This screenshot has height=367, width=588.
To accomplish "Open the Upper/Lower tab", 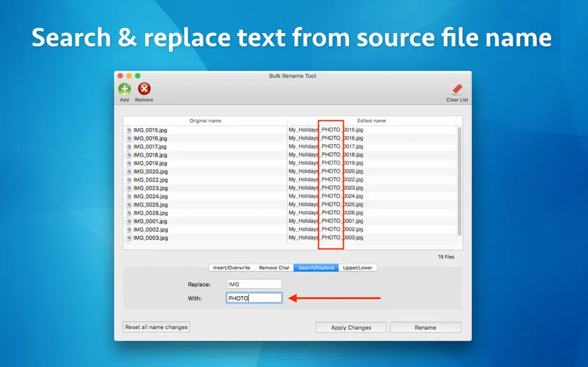I will pos(357,268).
